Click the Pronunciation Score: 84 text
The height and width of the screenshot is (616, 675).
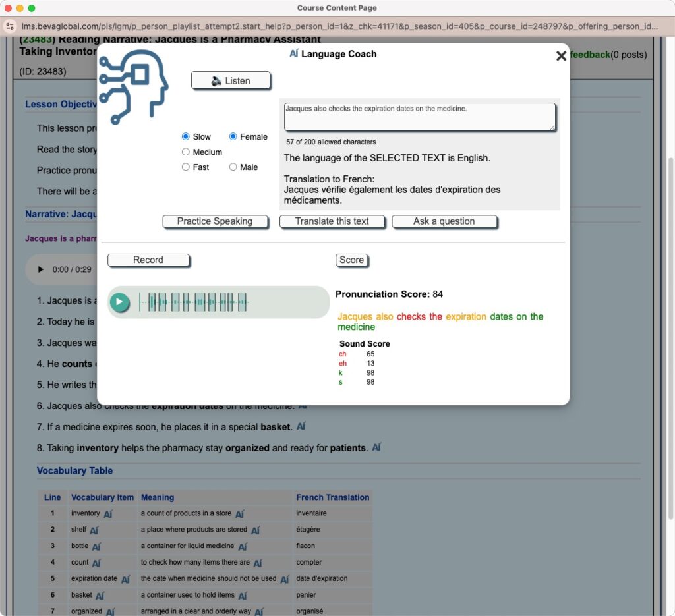[x=389, y=294]
